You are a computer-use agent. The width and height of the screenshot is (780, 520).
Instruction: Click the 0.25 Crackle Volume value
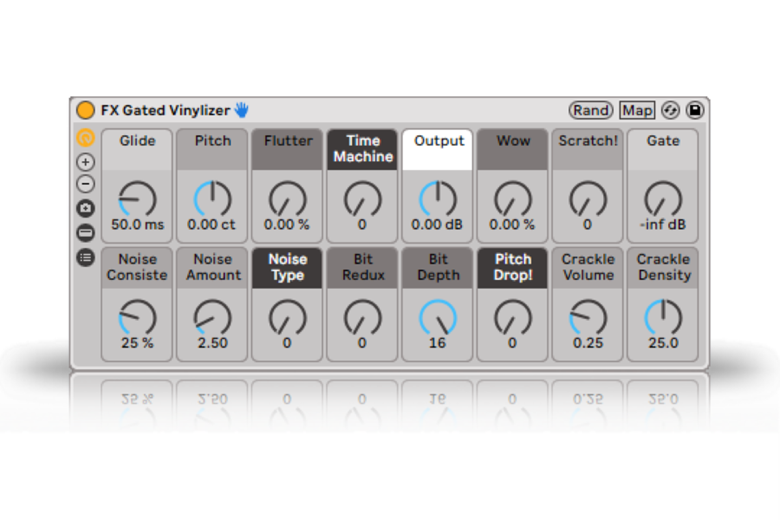point(588,343)
